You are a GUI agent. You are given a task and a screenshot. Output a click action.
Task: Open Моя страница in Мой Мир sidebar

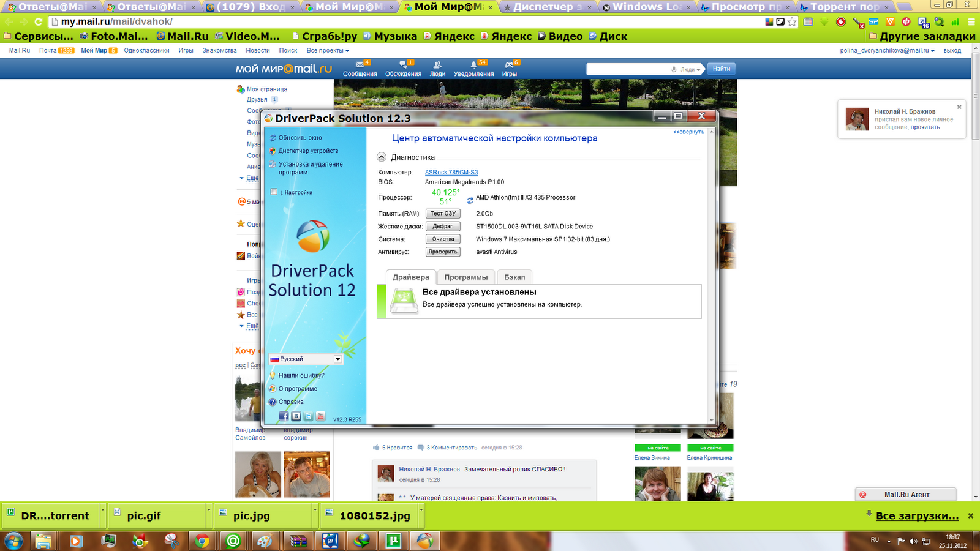coord(266,89)
